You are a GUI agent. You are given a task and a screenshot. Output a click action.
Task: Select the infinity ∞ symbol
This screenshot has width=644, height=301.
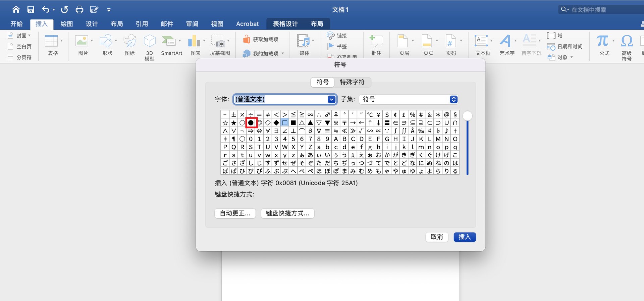tap(310, 115)
